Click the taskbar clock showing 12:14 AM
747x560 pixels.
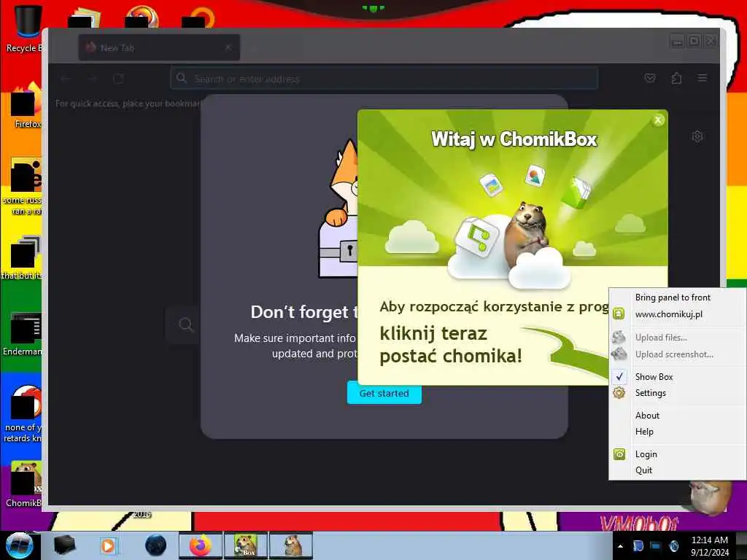(709, 546)
